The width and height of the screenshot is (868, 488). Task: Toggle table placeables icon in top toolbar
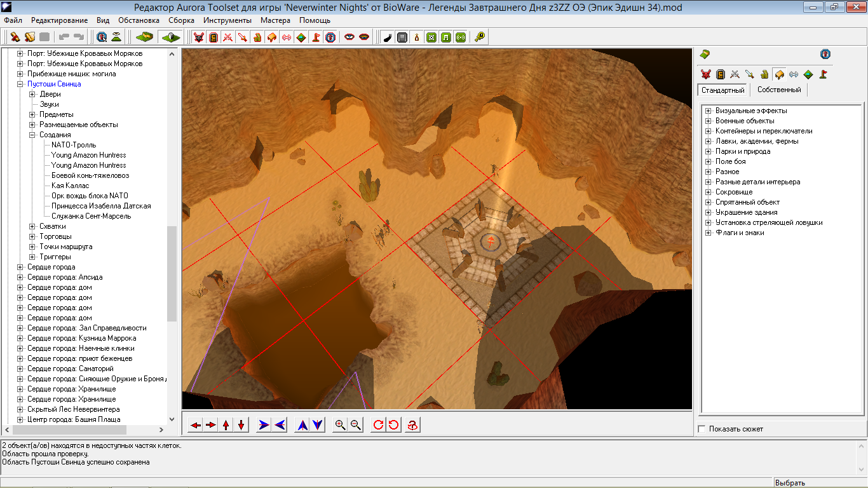271,37
